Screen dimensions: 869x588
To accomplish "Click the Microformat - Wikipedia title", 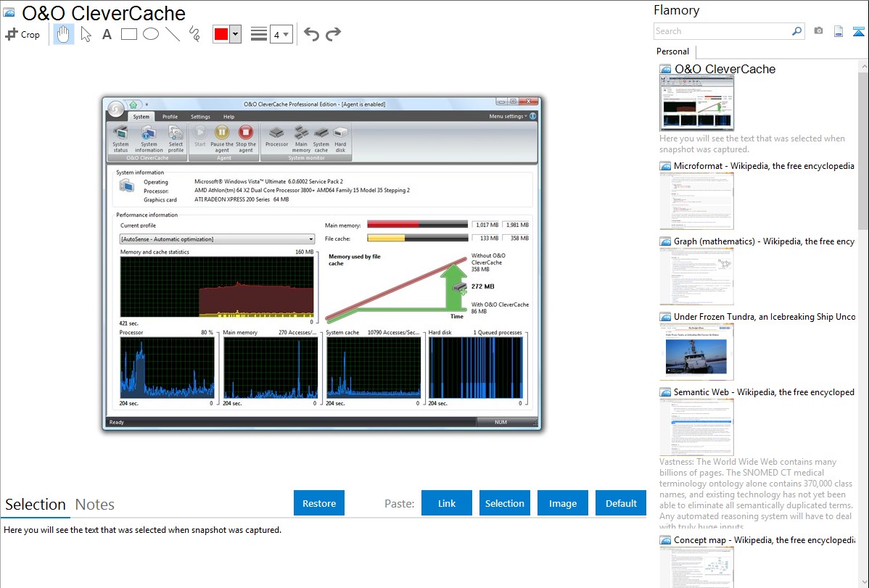I will 764,166.
